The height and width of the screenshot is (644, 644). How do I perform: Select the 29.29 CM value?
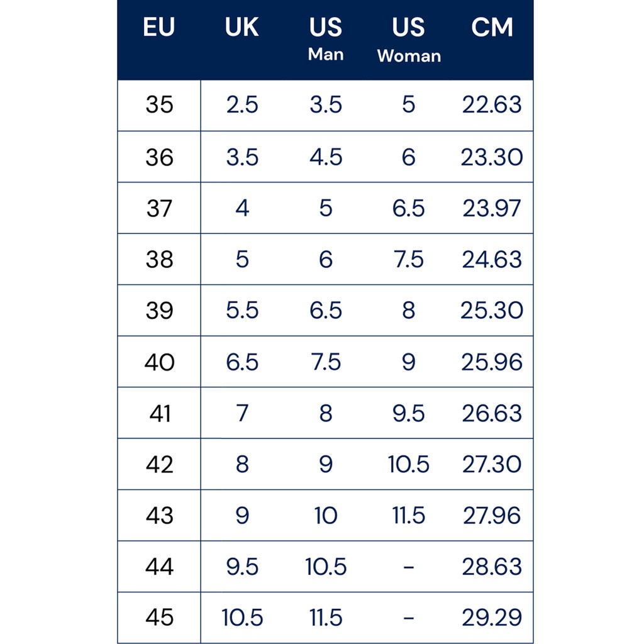[x=492, y=618]
